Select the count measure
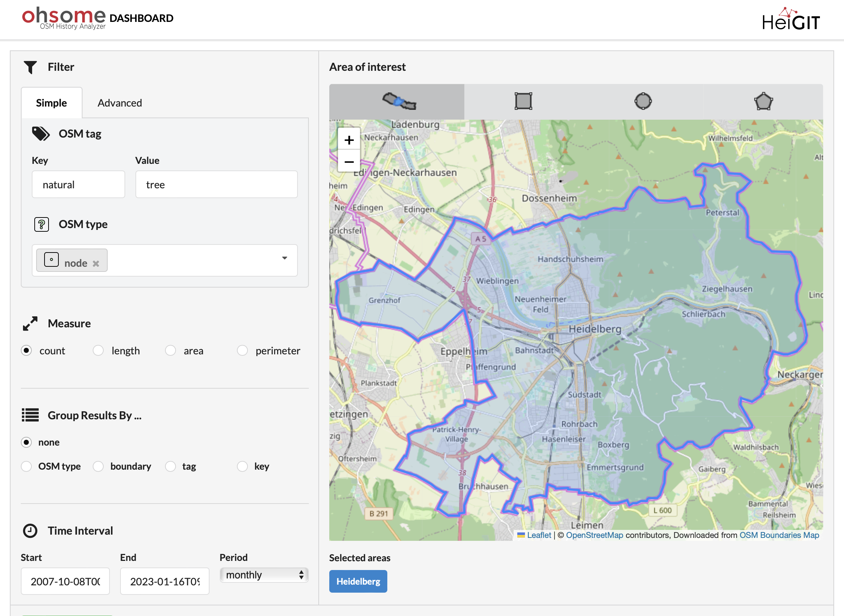 coord(27,350)
